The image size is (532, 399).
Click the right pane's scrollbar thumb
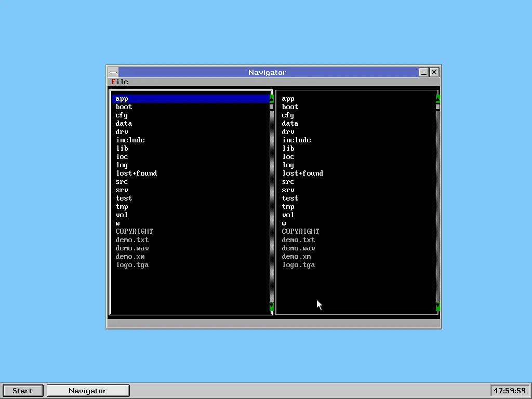click(437, 107)
